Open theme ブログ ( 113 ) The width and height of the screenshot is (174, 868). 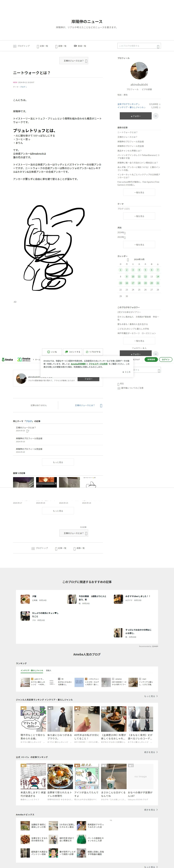click(124, 209)
